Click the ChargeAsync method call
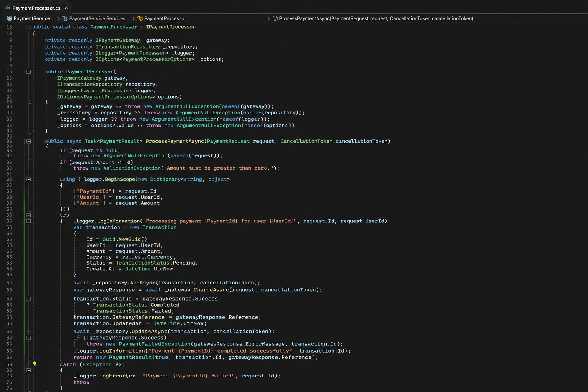588x392 pixels. point(211,290)
